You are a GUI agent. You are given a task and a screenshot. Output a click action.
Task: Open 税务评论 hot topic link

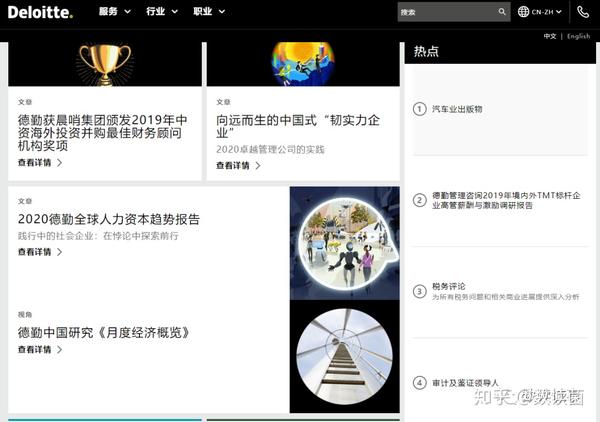(x=448, y=286)
